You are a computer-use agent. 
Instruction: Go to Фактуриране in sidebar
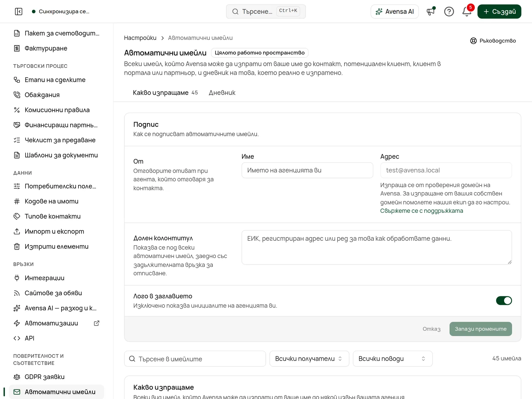57,49
